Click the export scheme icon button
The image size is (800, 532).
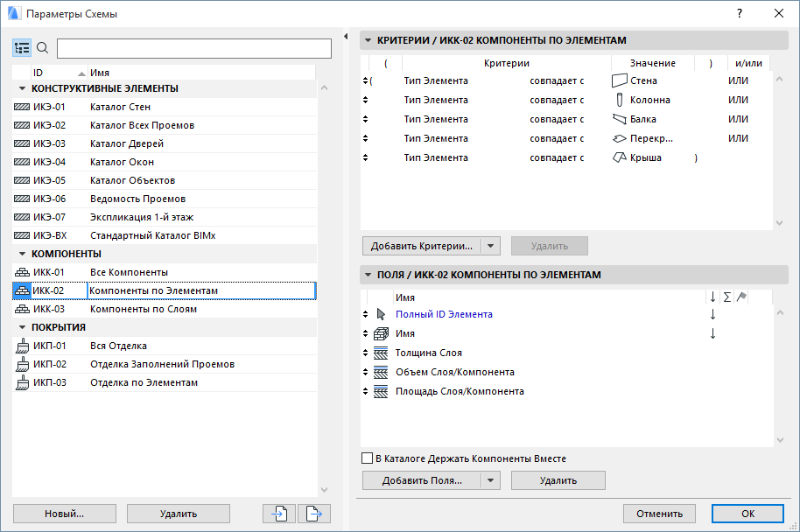[x=314, y=514]
